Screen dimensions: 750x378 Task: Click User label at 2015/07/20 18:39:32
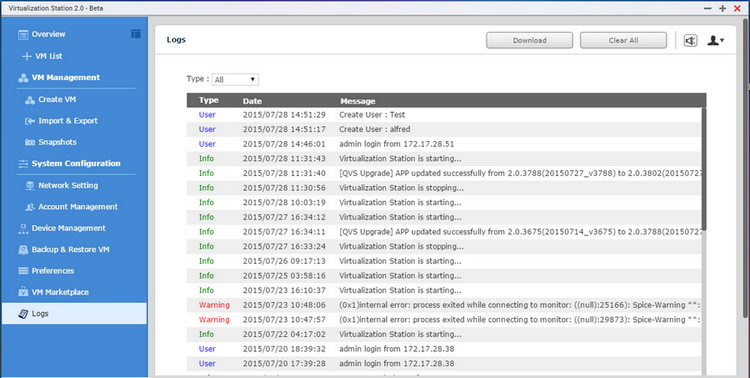pos(207,349)
